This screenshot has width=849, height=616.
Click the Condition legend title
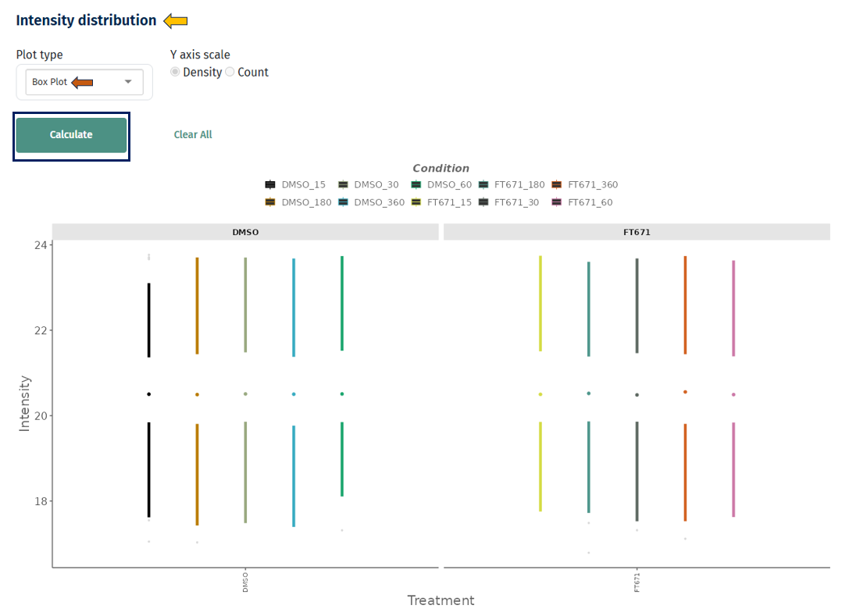point(441,168)
